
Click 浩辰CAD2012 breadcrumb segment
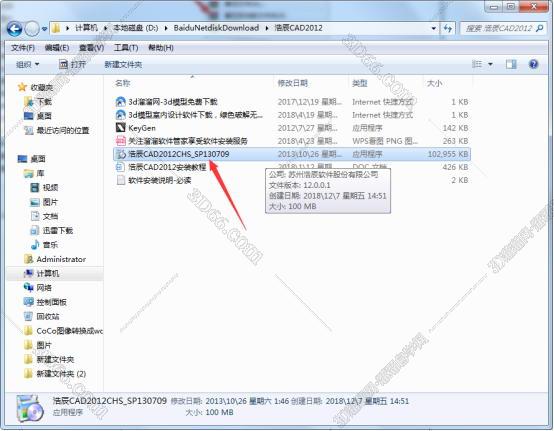(x=299, y=28)
